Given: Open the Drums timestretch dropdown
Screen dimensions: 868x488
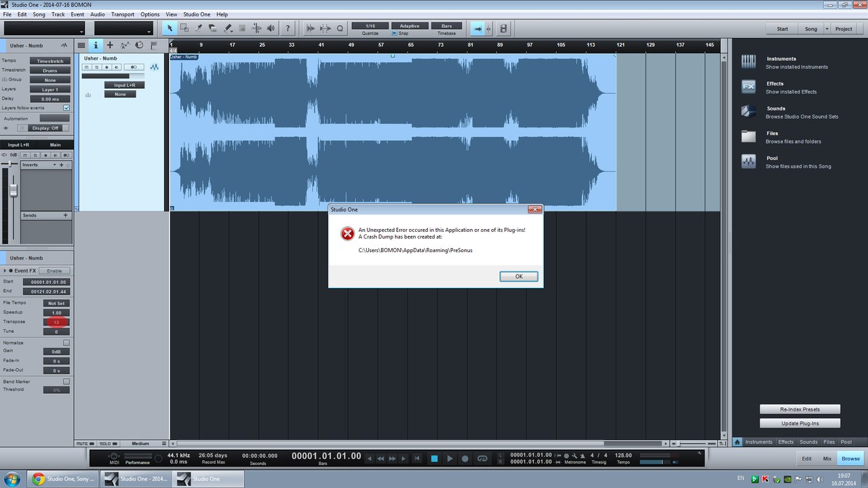Looking at the screenshot, I should pos(50,70).
